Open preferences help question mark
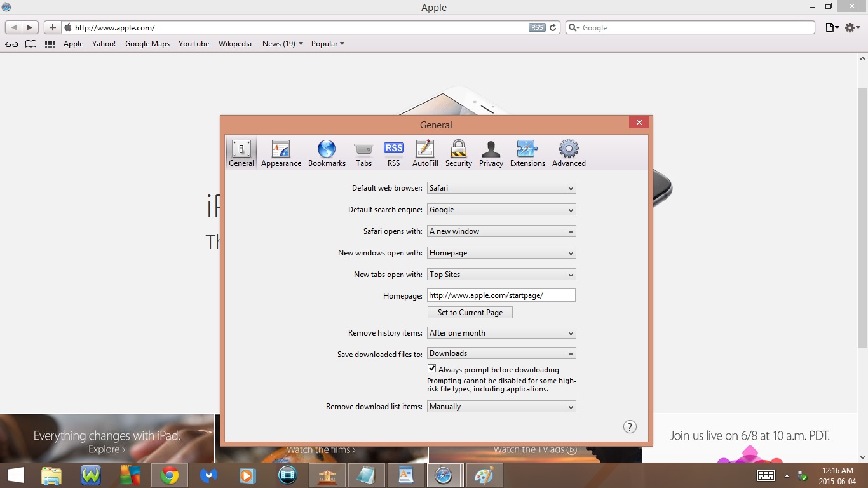This screenshot has width=868, height=488. [x=630, y=427]
